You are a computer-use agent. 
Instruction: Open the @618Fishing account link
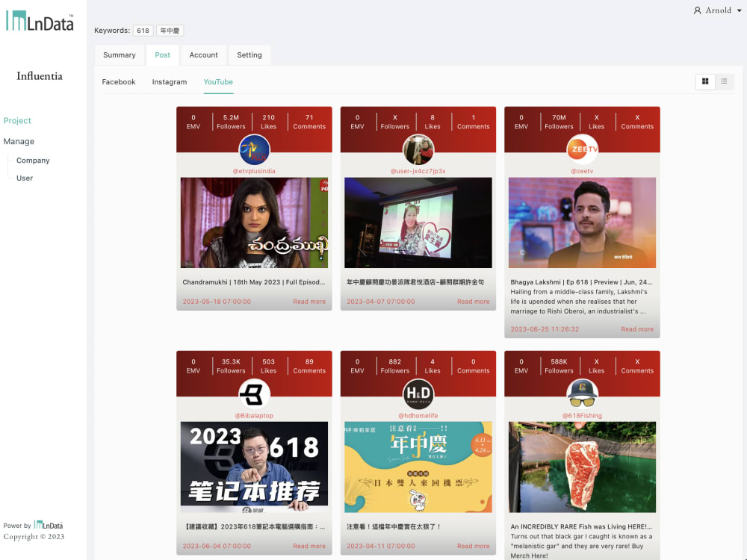(x=582, y=416)
